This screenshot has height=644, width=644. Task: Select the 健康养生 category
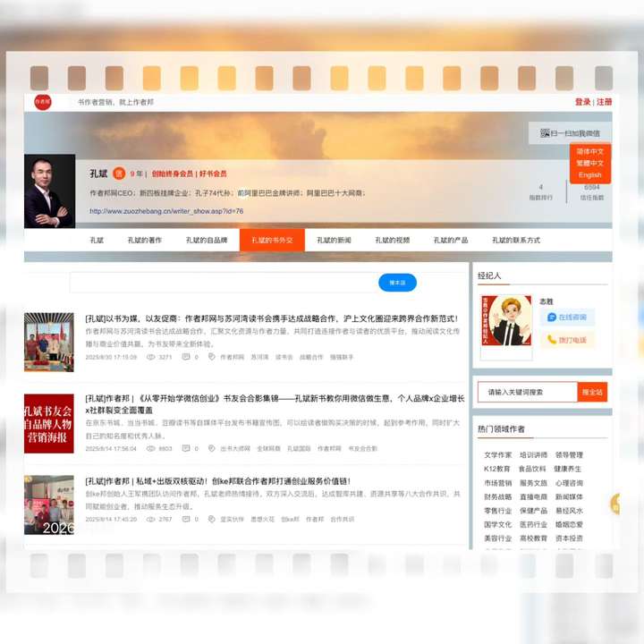point(568,469)
